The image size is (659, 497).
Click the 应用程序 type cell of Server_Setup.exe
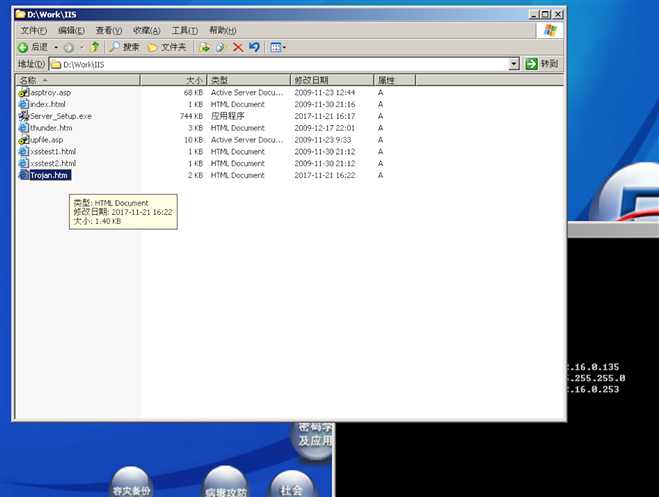(x=227, y=116)
